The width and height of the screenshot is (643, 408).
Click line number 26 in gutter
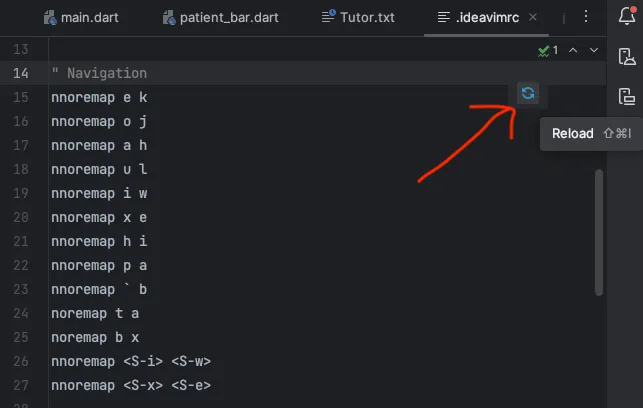pyautogui.click(x=21, y=361)
